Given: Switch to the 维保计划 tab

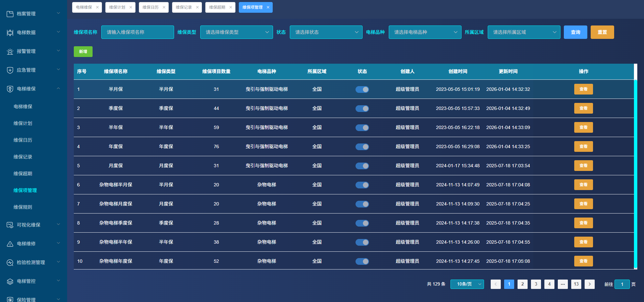Looking at the screenshot, I should (117, 7).
